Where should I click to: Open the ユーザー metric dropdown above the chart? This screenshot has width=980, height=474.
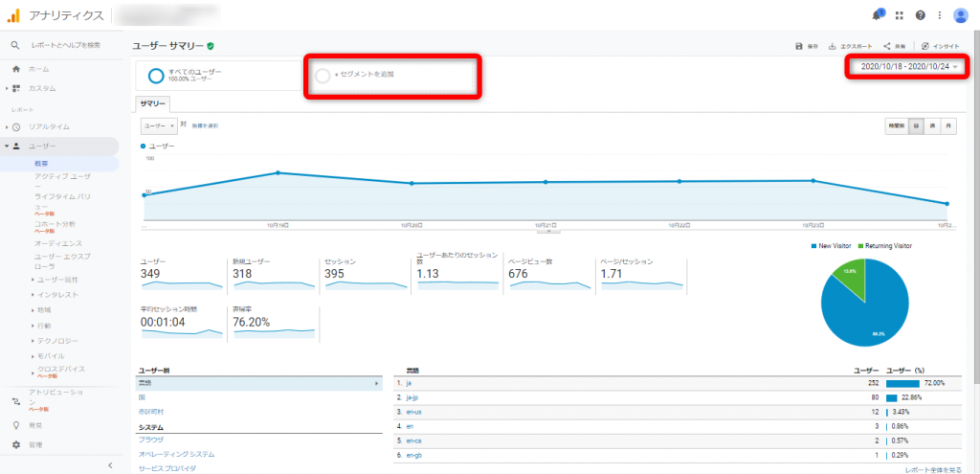pos(160,125)
